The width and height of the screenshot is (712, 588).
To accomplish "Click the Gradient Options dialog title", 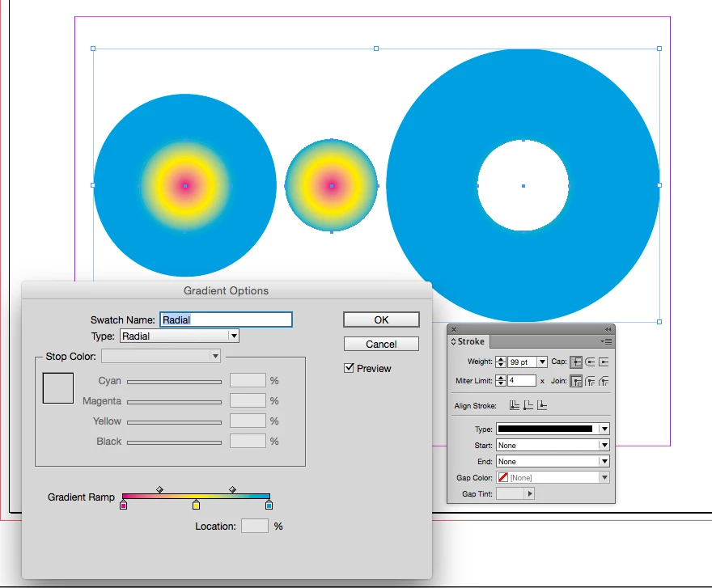I will (226, 290).
